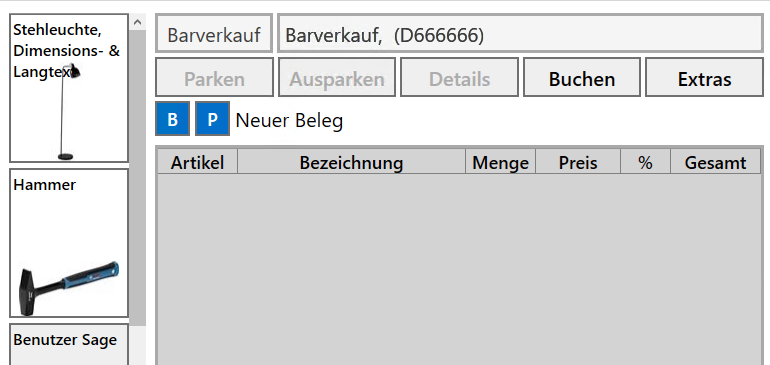Add the Stehleuchte floor lamp tile
Screen dimensions: 770x365
click(69, 88)
